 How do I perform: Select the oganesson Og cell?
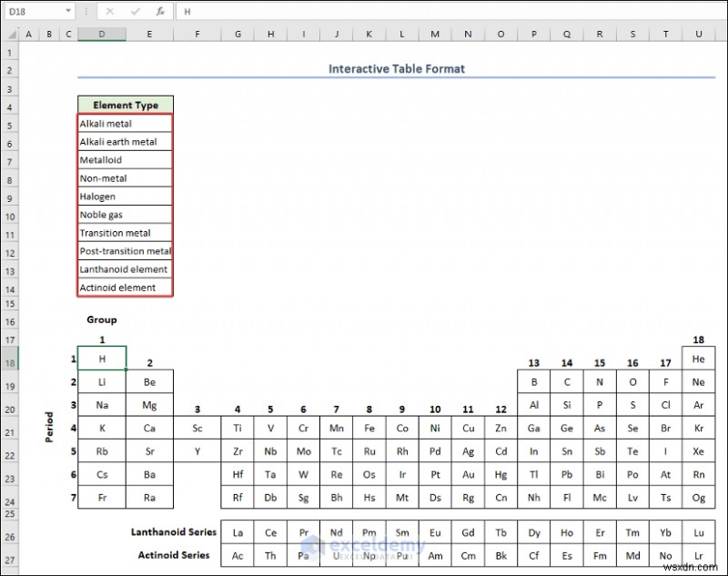(698, 498)
